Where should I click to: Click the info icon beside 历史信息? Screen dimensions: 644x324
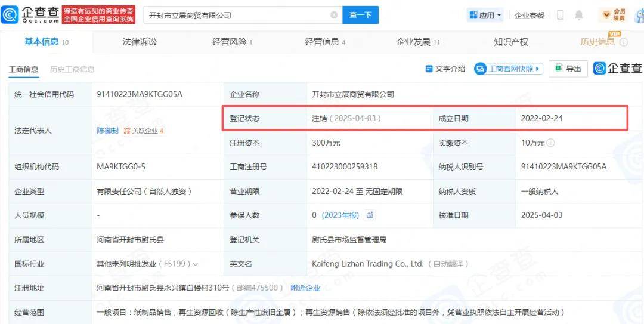point(624,42)
